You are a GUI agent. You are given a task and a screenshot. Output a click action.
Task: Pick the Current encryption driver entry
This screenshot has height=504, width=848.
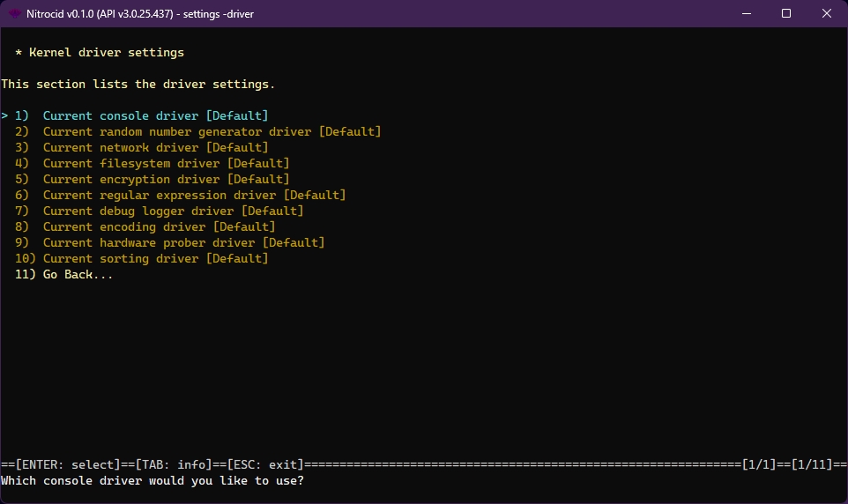pos(166,180)
